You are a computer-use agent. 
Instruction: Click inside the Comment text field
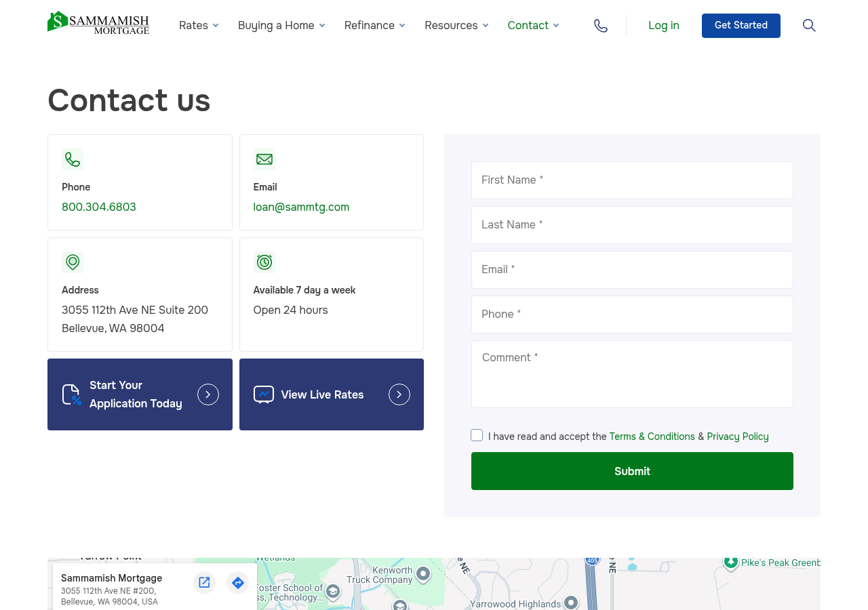(631, 373)
